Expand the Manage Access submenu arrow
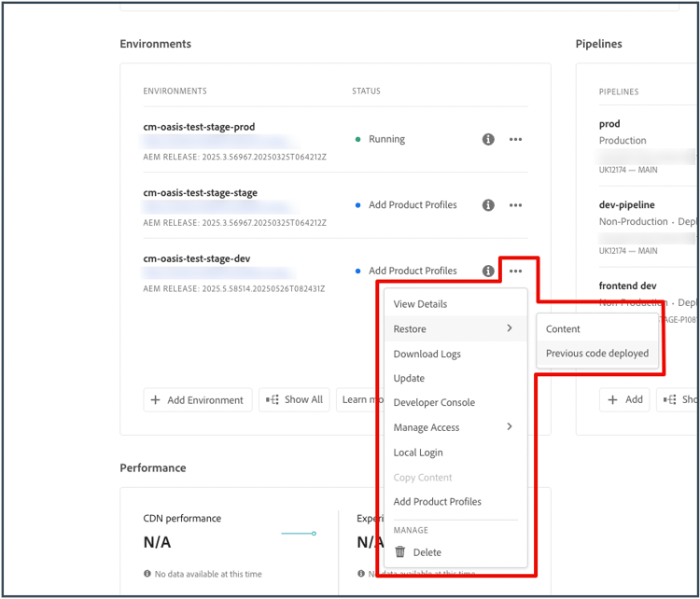Screen dimensions: 700x599 510,426
